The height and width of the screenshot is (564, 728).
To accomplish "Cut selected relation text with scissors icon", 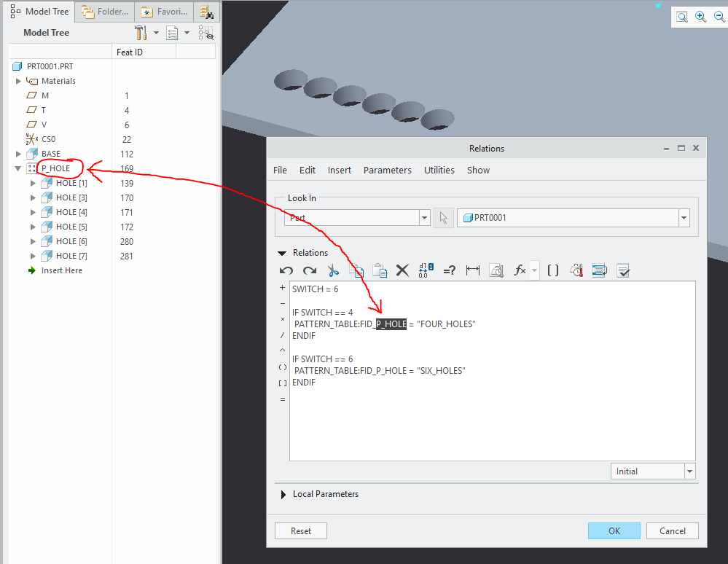I will click(332, 270).
